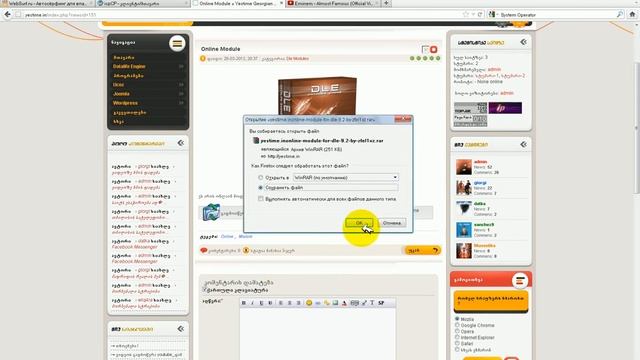Click inside the comment text area
Image resolution: width=640 pixels, height=360 pixels.
coord(318,334)
